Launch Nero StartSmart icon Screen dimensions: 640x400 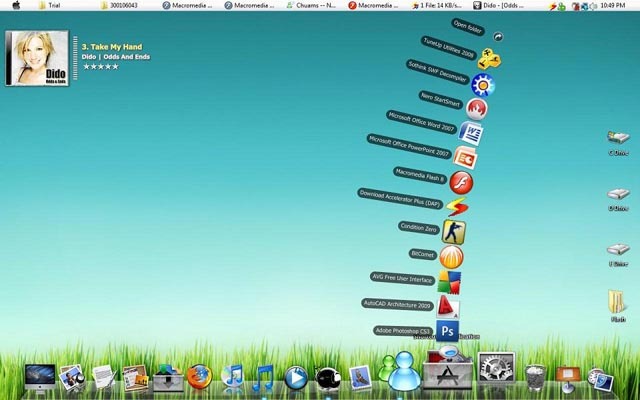tap(478, 108)
